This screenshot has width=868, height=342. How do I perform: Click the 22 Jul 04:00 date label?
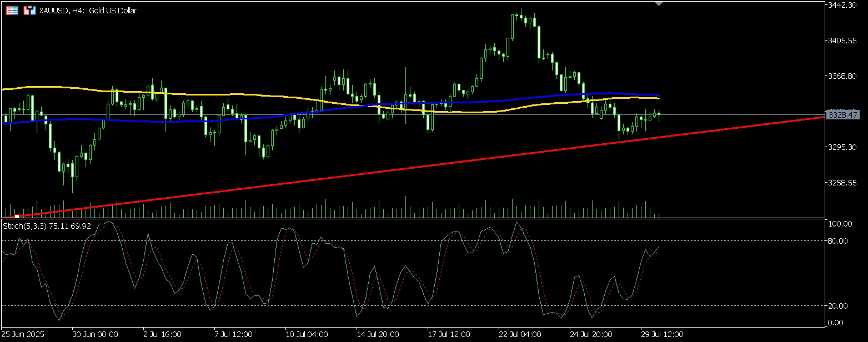520,335
